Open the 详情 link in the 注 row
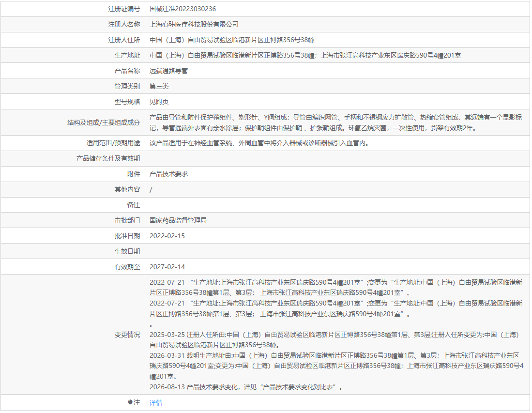Screen dimensions: 532x413 [x=156, y=403]
